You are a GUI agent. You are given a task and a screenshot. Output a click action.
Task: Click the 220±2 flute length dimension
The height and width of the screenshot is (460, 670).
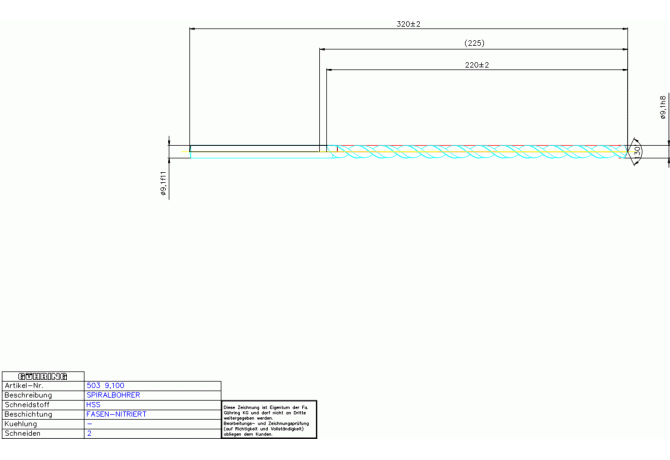477,65
